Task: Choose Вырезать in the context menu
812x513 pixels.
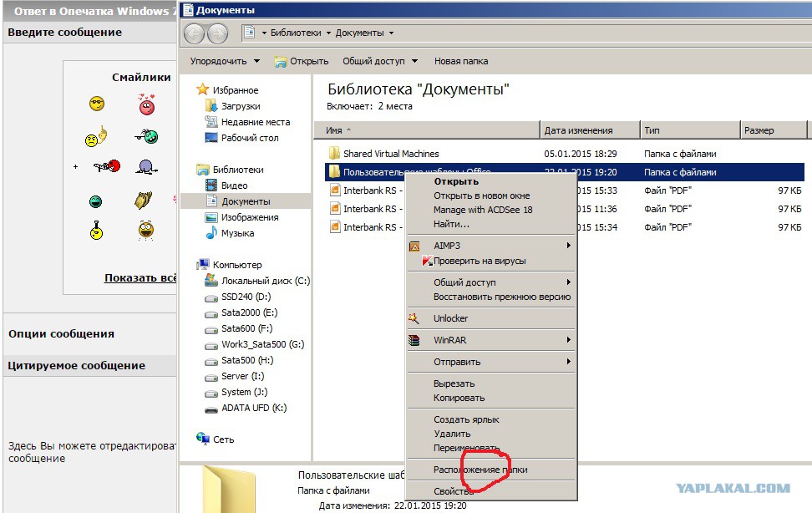Action: click(454, 383)
